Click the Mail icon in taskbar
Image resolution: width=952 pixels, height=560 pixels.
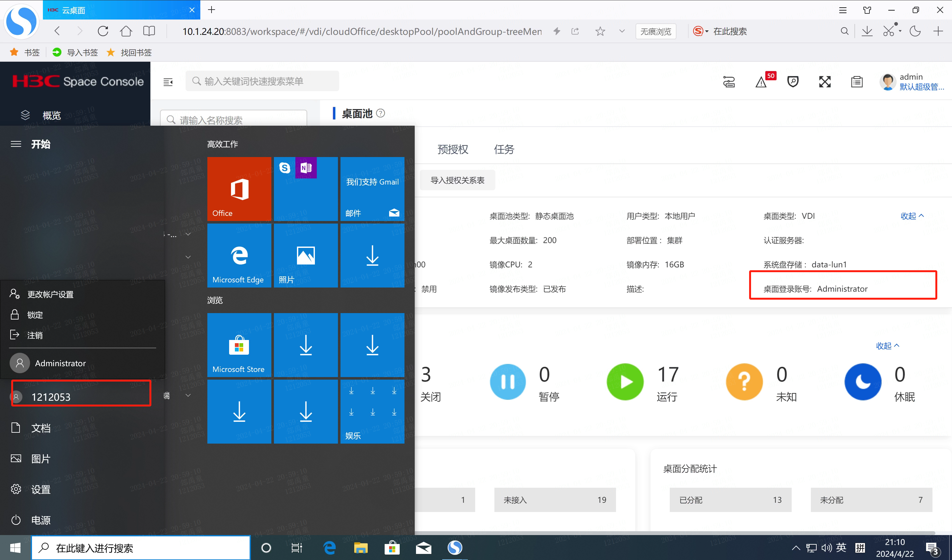point(423,548)
